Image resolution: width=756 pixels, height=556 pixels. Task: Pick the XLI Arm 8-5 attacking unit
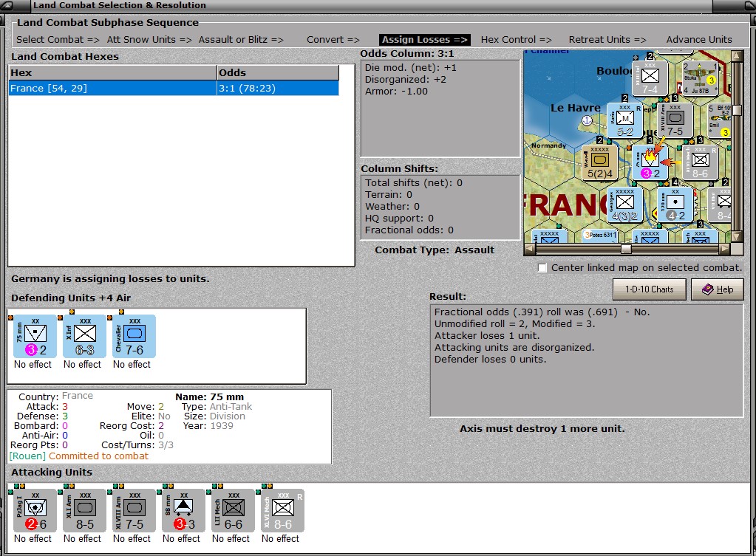point(84,510)
